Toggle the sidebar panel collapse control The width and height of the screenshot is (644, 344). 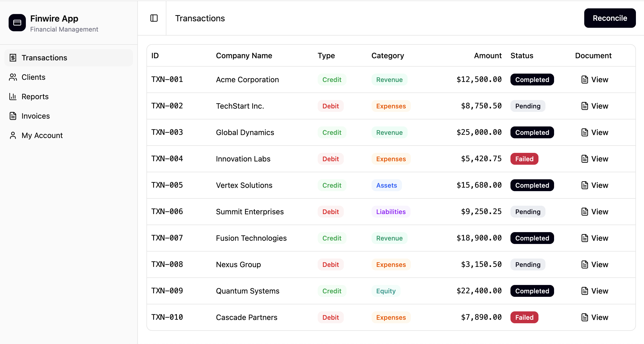pos(154,18)
